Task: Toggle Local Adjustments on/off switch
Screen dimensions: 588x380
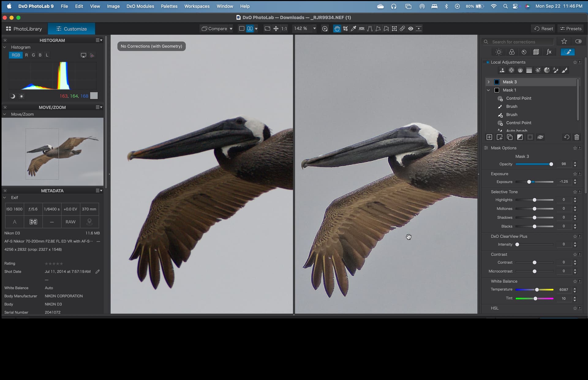Action: click(488, 62)
